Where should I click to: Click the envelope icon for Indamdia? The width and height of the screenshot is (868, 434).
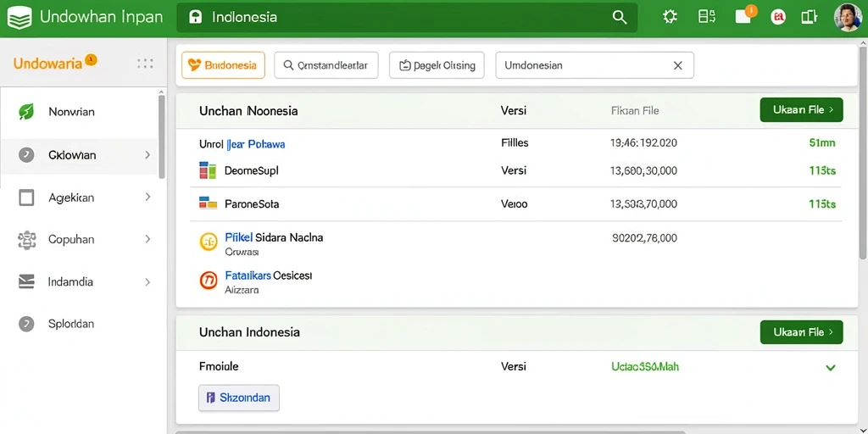click(26, 281)
